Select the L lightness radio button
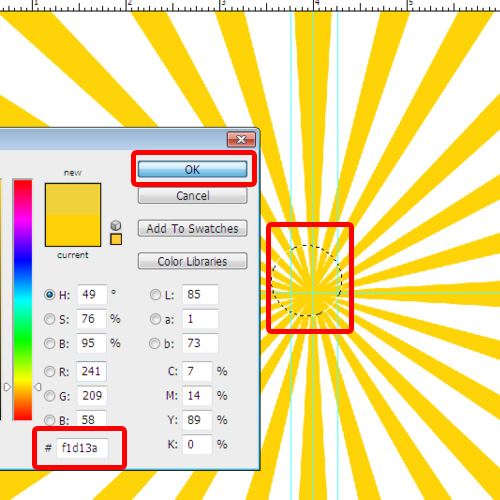Viewport: 500px width, 500px height. tap(155, 295)
